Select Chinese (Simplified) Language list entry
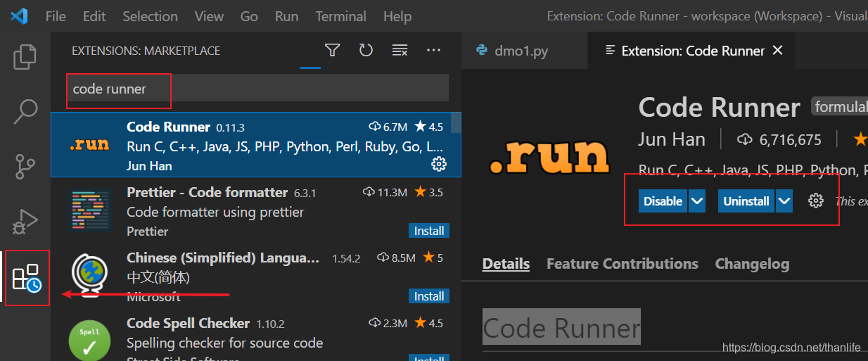Image resolution: width=868 pixels, height=361 pixels. click(x=256, y=276)
